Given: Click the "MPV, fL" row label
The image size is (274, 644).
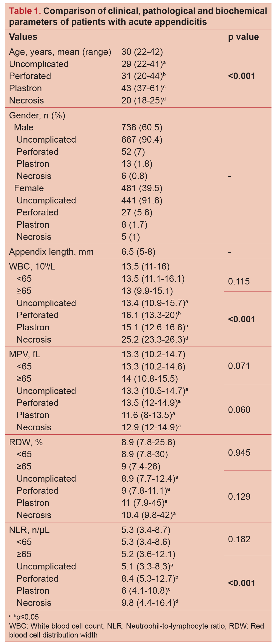Looking at the screenshot, I should tap(24, 354).
